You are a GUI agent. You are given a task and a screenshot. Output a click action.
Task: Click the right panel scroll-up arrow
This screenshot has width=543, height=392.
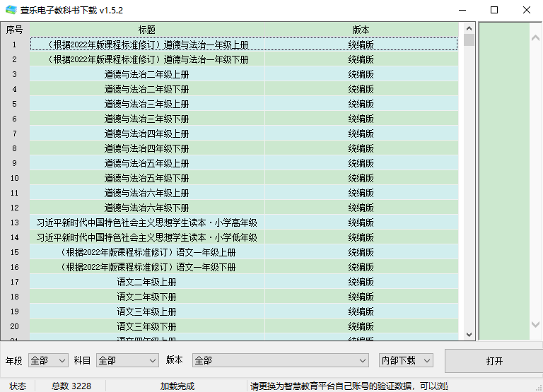click(535, 29)
